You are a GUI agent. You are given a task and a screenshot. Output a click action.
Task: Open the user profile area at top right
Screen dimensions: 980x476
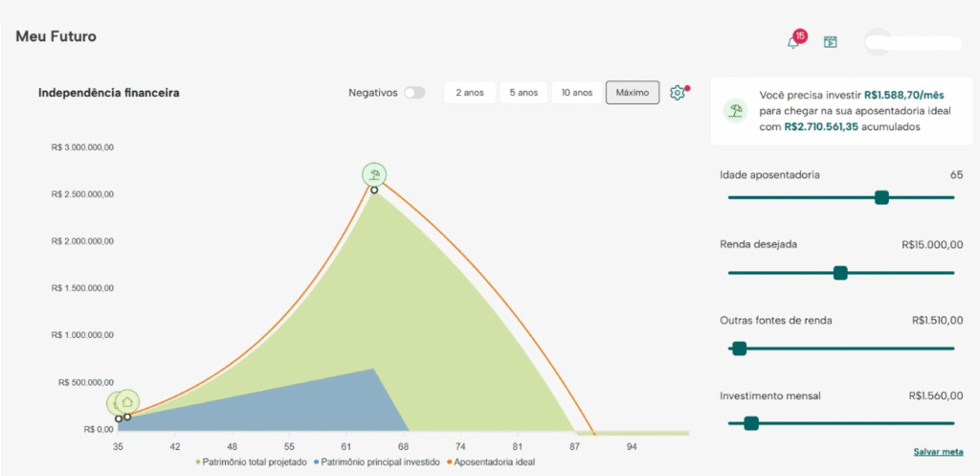tap(913, 42)
